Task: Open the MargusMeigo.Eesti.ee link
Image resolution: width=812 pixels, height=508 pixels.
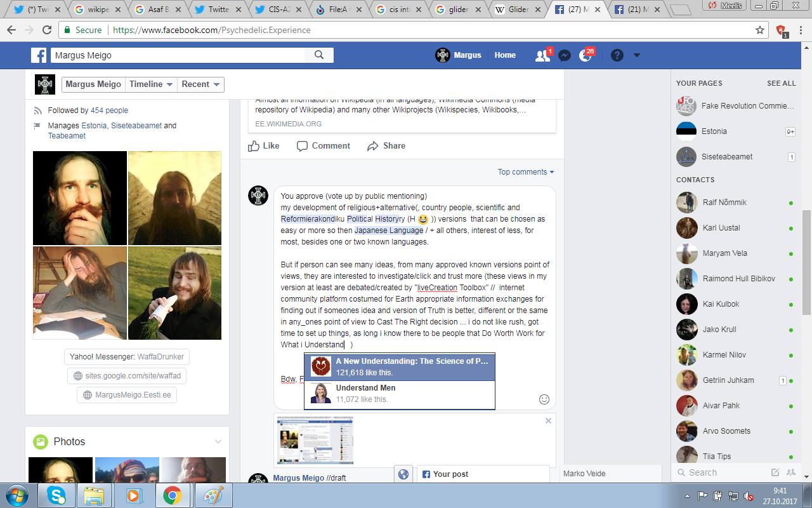Action: (x=127, y=395)
